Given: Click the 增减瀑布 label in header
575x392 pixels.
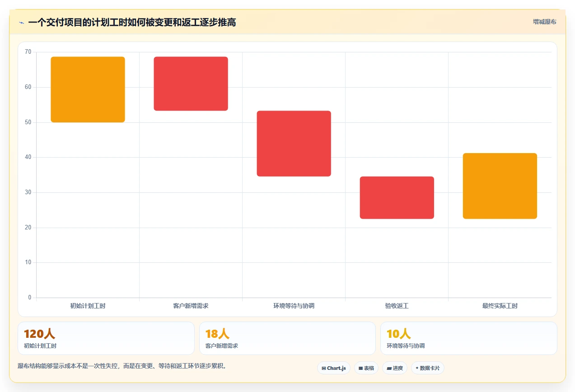Looking at the screenshot, I should (x=544, y=22).
